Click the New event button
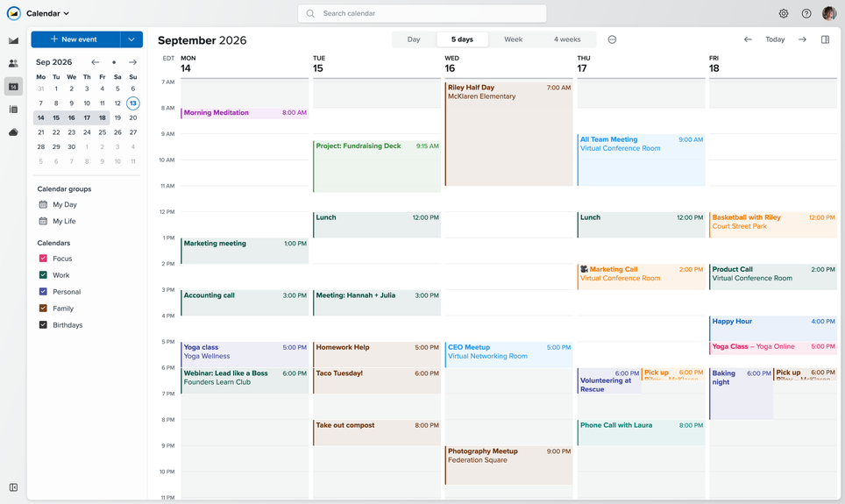845x504 pixels. point(75,39)
